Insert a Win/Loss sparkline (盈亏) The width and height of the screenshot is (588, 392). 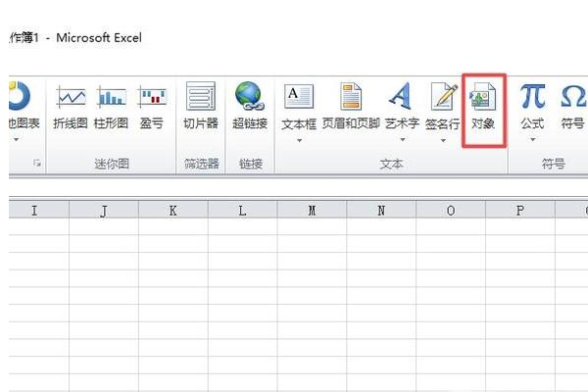point(152,107)
